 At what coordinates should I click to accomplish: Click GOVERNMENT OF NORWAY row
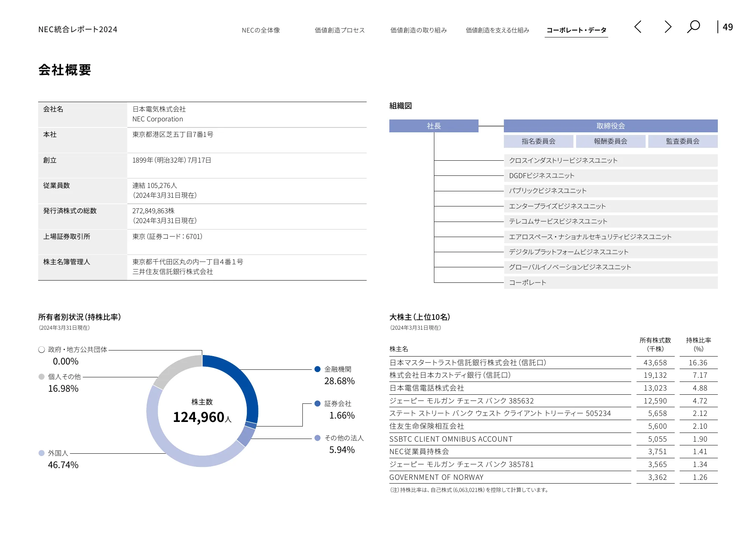click(x=553, y=478)
